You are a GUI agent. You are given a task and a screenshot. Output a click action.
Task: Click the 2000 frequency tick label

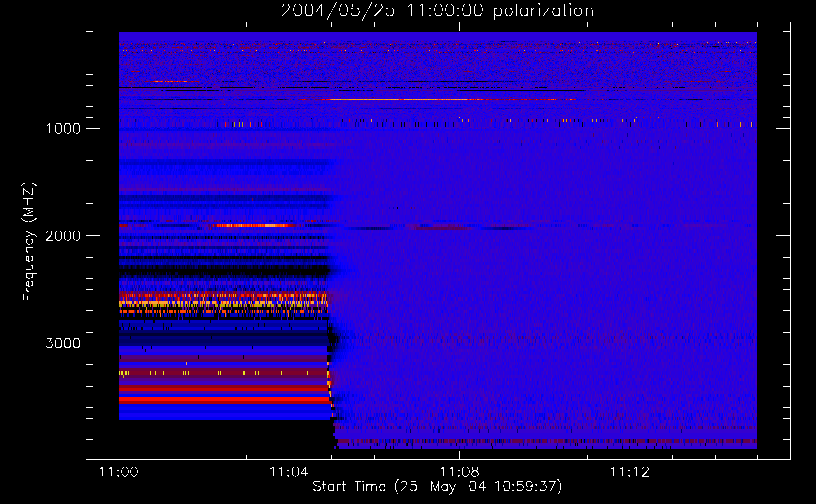(63, 236)
